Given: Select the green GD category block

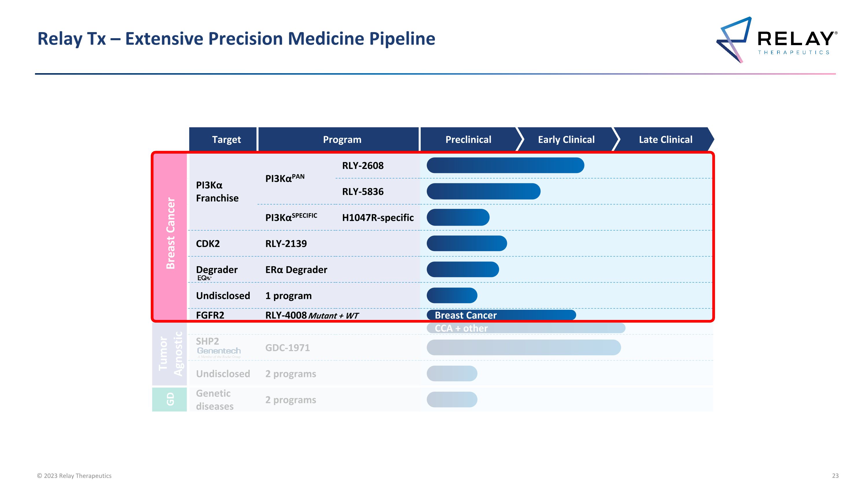Looking at the screenshot, I should point(170,399).
